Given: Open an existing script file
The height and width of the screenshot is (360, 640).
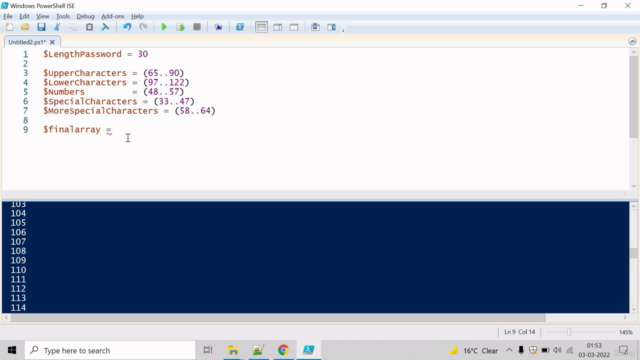Looking at the screenshot, I should (x=25, y=27).
